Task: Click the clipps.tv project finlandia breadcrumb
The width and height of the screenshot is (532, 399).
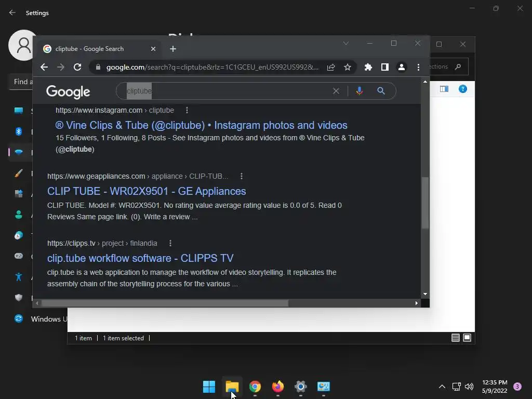Action: click(x=102, y=243)
